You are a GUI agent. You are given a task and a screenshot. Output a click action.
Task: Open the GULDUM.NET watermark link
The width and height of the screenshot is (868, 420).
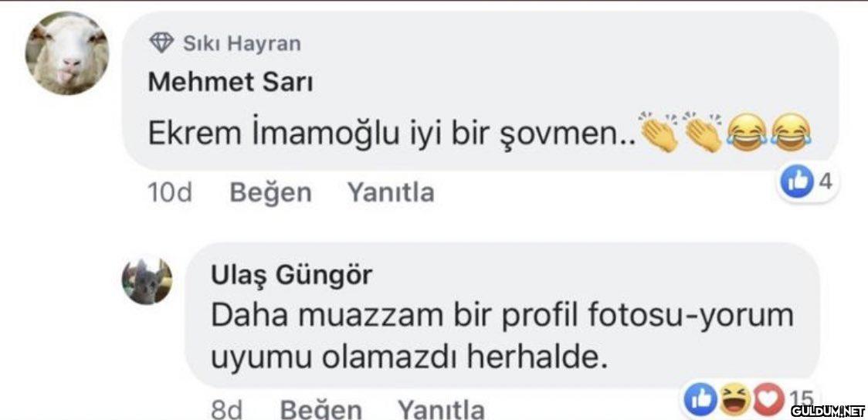[x=826, y=410]
